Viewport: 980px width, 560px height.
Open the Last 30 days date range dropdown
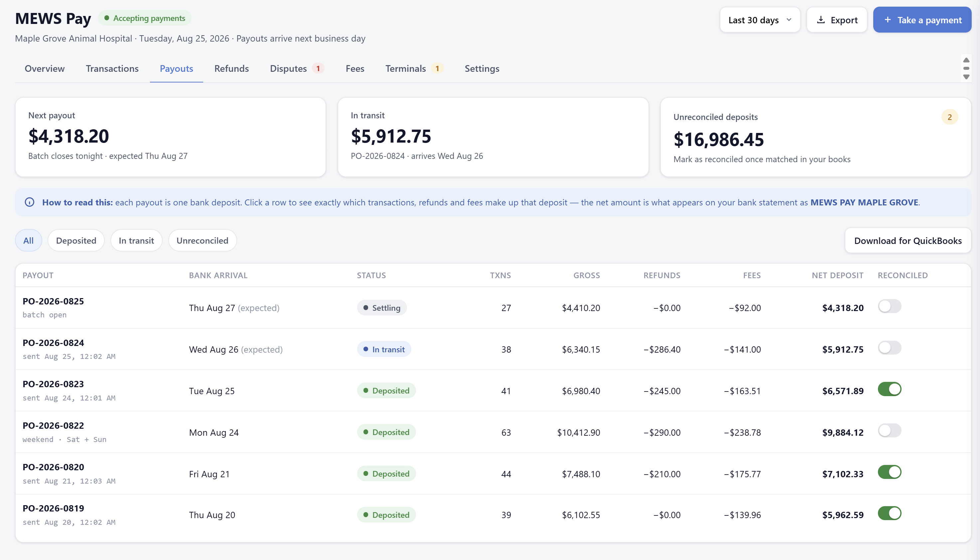tap(760, 20)
